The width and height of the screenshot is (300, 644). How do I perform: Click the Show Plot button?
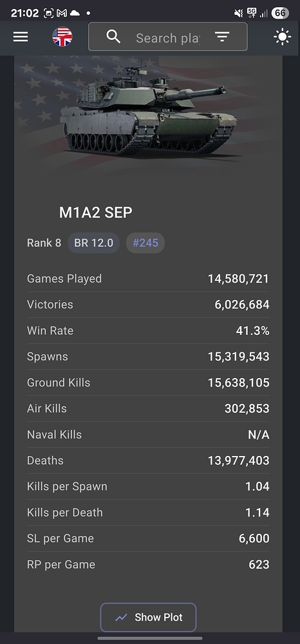click(148, 617)
